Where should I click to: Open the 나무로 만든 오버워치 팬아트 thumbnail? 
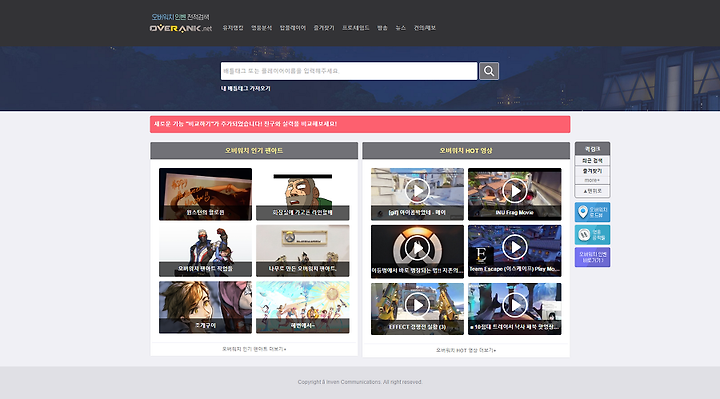[303, 251]
